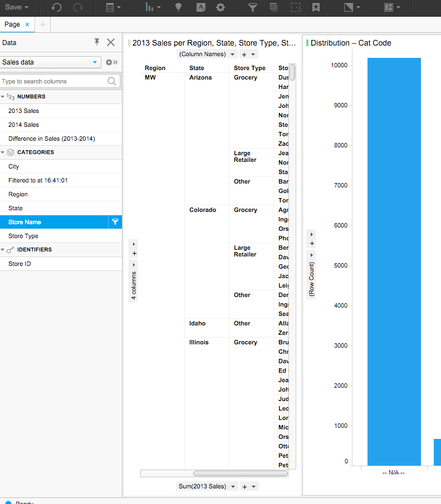Open the Save menu

(17, 7)
